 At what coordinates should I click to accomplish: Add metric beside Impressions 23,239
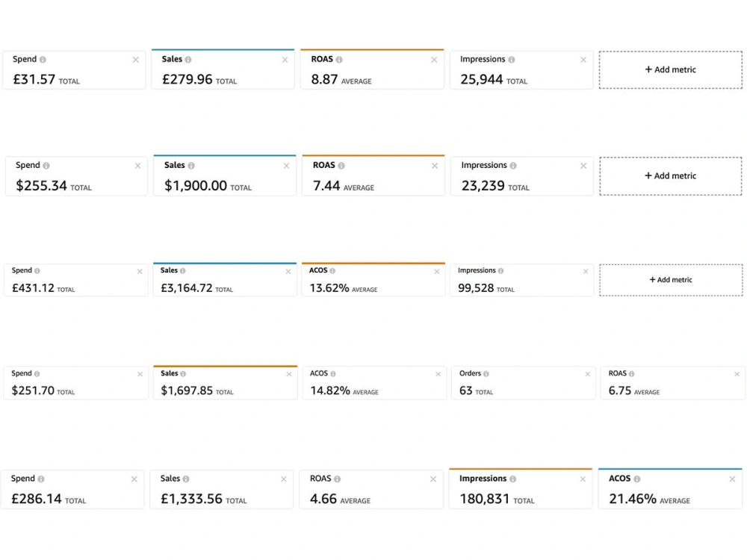[x=670, y=175]
